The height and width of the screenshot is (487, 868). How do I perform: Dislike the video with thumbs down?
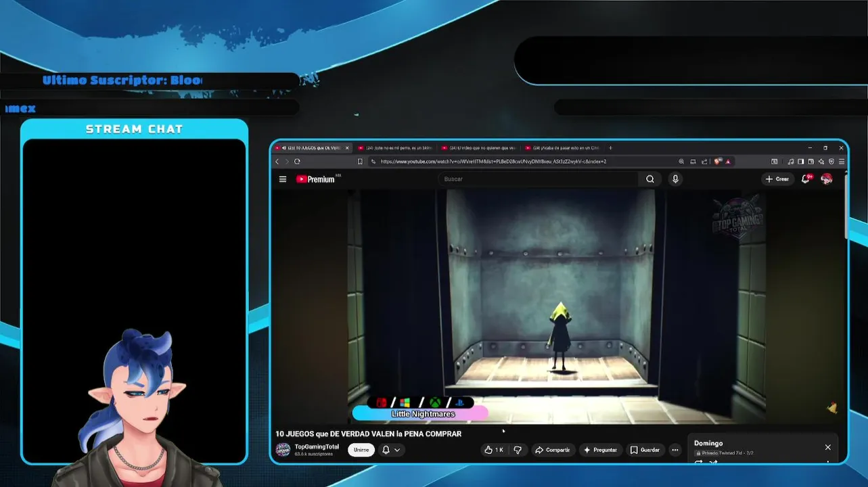[518, 450]
